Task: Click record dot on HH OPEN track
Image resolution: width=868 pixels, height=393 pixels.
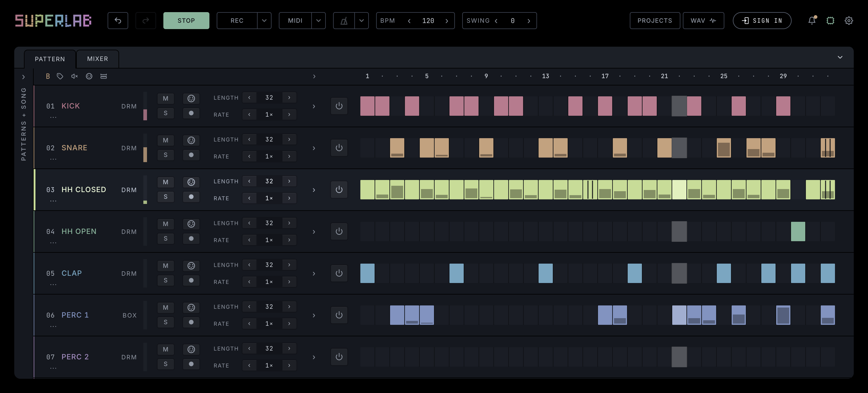Action: [x=191, y=238]
